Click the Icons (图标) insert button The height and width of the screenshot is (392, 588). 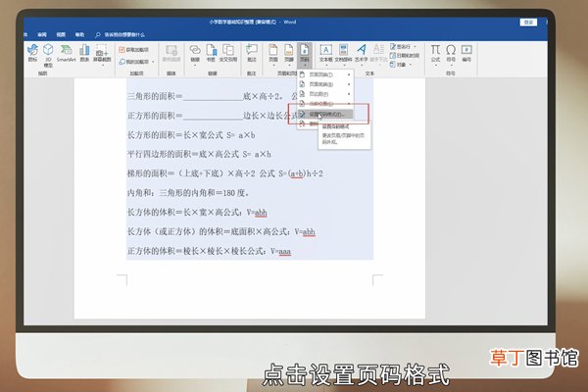32,53
